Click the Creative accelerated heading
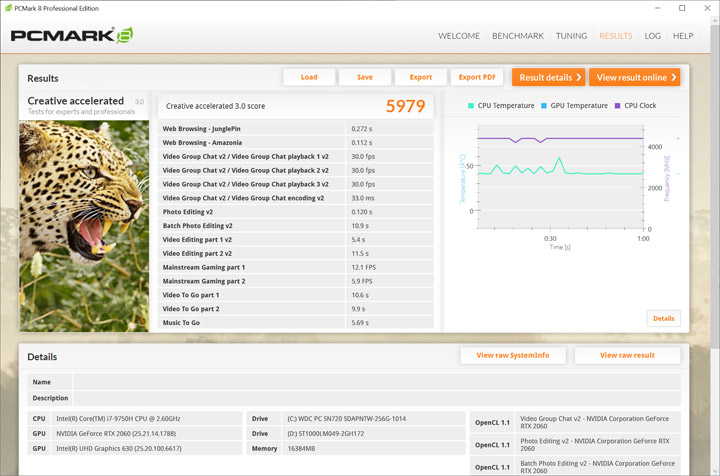720x476 pixels. tap(75, 101)
